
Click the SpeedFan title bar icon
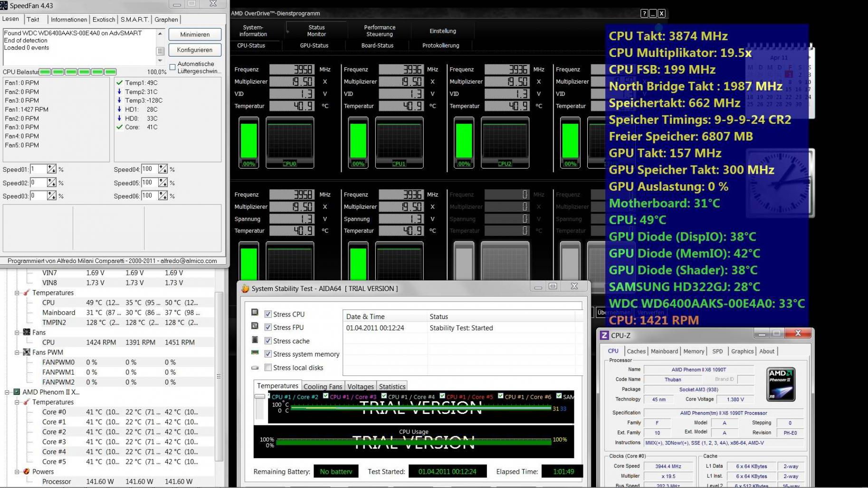coord(4,6)
